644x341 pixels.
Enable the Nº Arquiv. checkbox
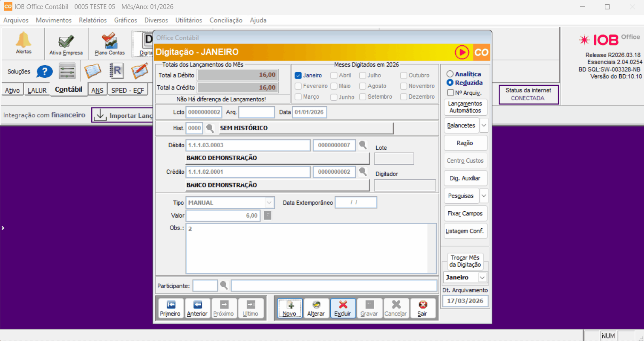click(x=450, y=93)
